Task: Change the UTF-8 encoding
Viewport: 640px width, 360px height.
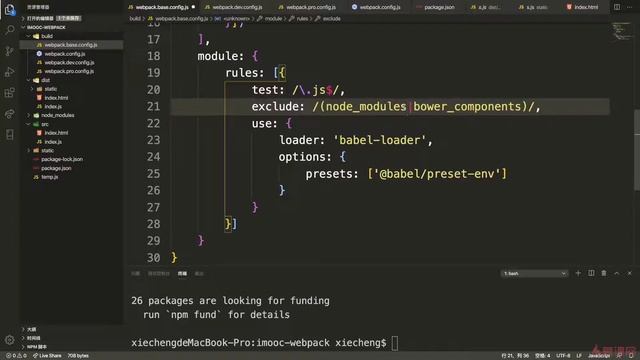Action: click(x=563, y=356)
